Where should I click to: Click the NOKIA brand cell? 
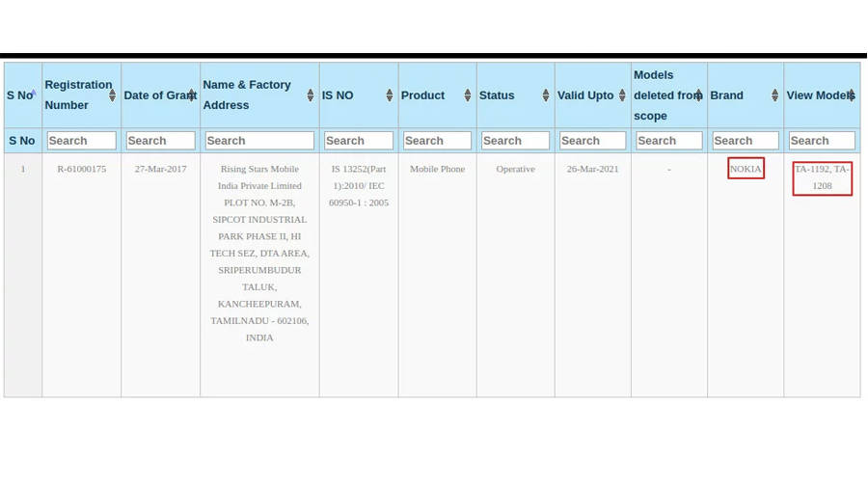point(746,169)
